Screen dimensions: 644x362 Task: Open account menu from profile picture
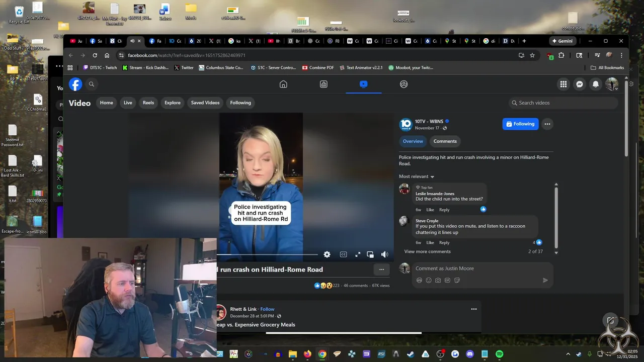coord(612,84)
